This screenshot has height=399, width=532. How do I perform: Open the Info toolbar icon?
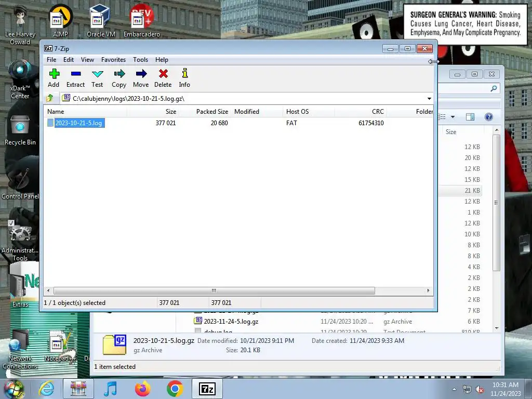pyautogui.click(x=184, y=78)
